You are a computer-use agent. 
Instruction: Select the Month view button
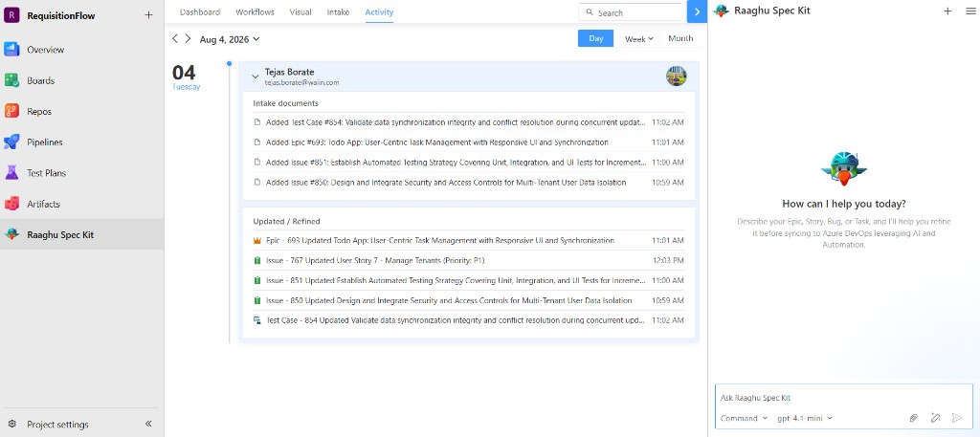(680, 38)
